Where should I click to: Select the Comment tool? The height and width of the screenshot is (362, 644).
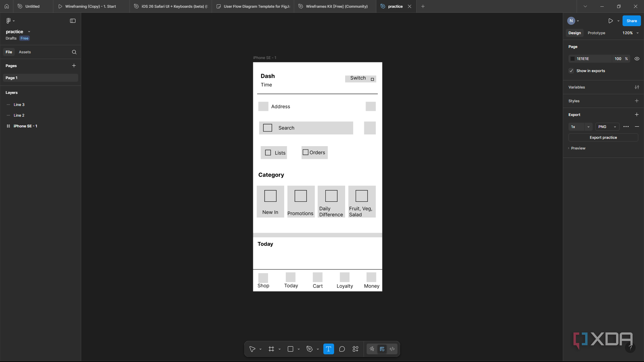(342, 349)
